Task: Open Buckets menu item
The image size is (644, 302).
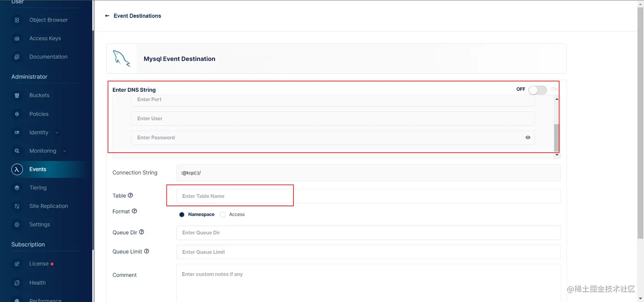Action: pos(39,95)
